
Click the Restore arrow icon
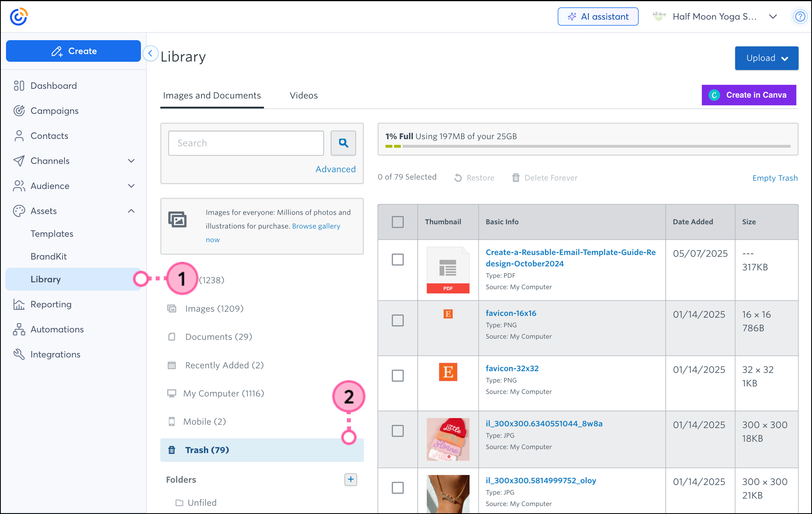point(458,178)
